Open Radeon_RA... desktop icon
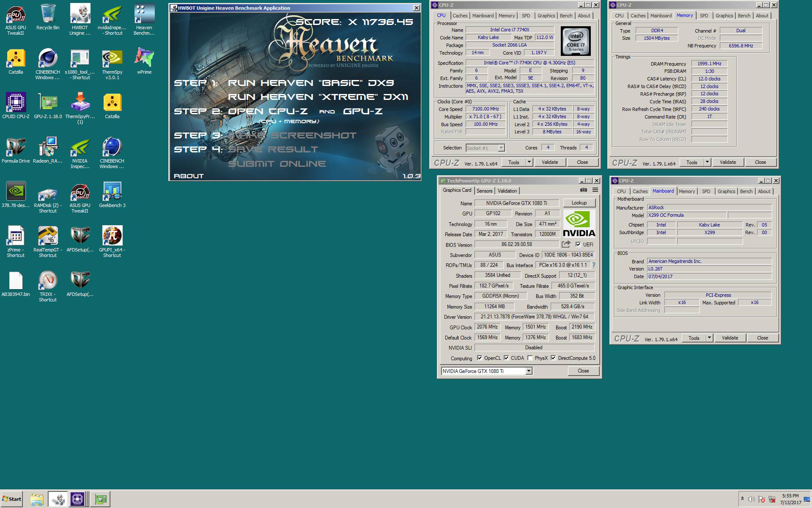Viewport: 812px width, 508px height. (x=48, y=150)
